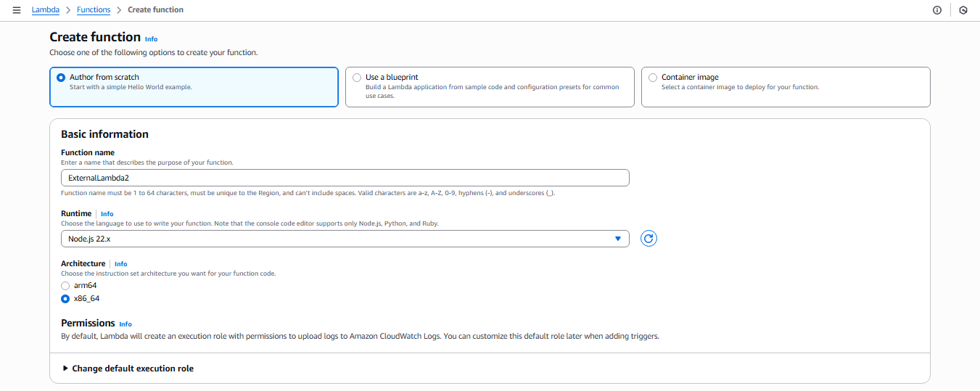Screen dimensions: 980x391
Task: Click the circular info icon in top bar
Action: (936, 10)
